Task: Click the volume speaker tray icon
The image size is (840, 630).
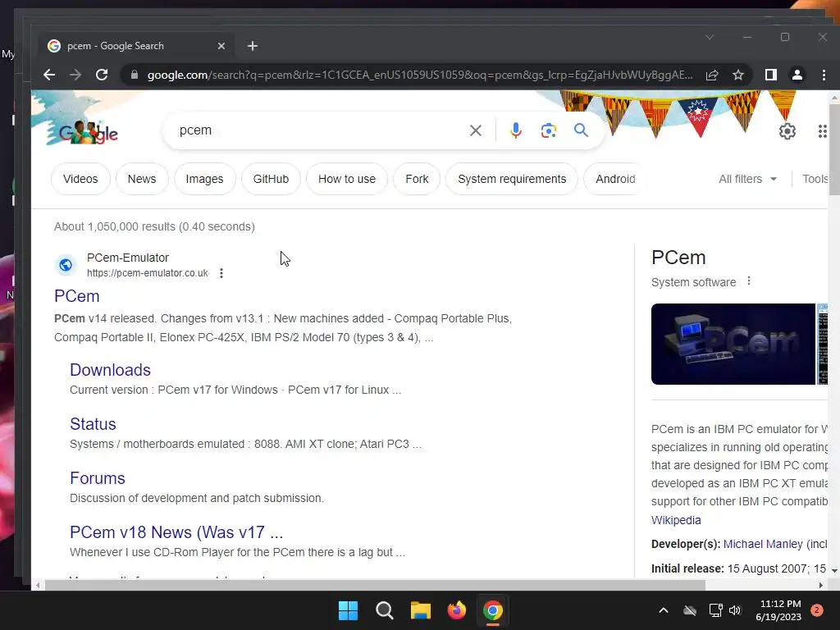Action: coord(735,610)
